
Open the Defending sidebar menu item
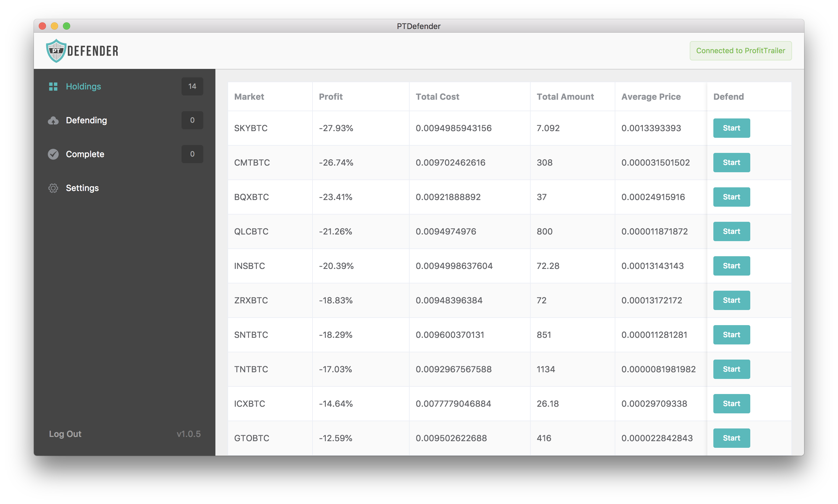[x=86, y=120]
